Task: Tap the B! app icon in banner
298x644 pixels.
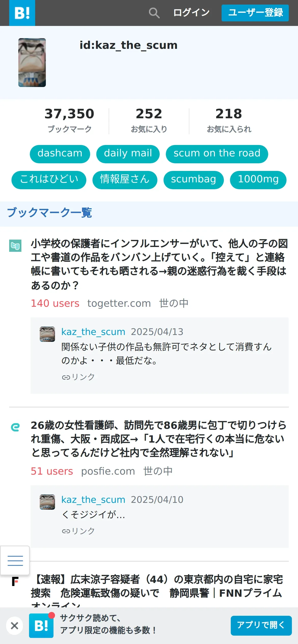Action: pos(41,625)
